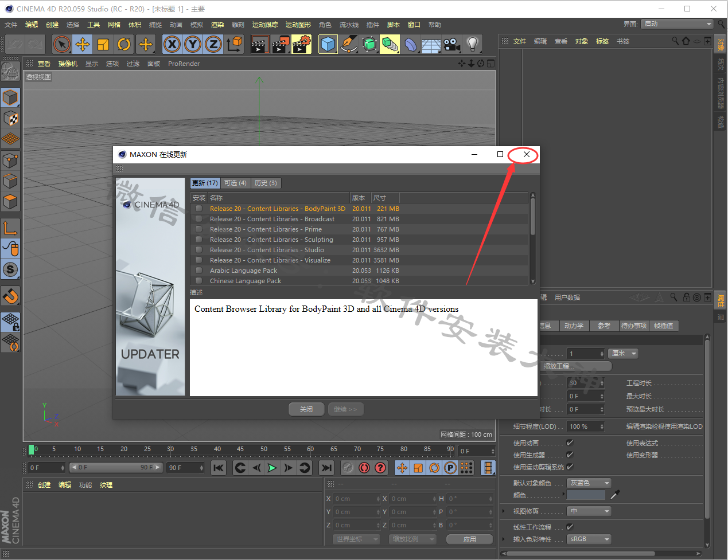
Task: Check Chinese Language Pack install box
Action: pos(198,281)
